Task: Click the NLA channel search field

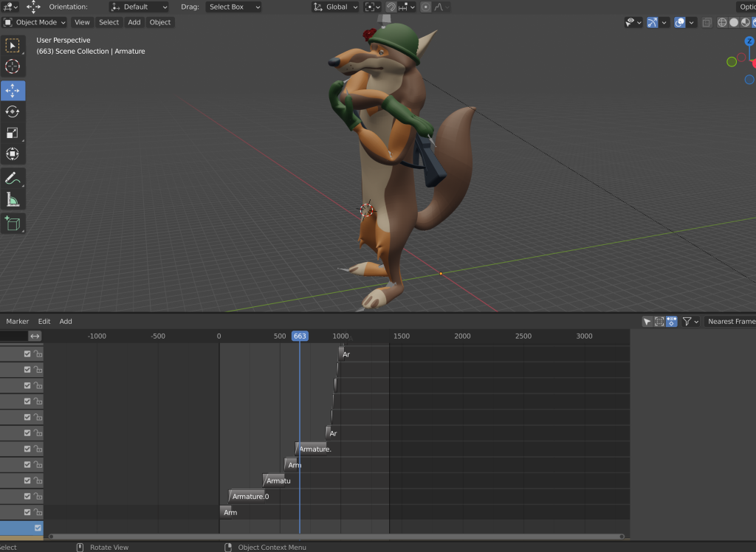Action: pos(13,336)
